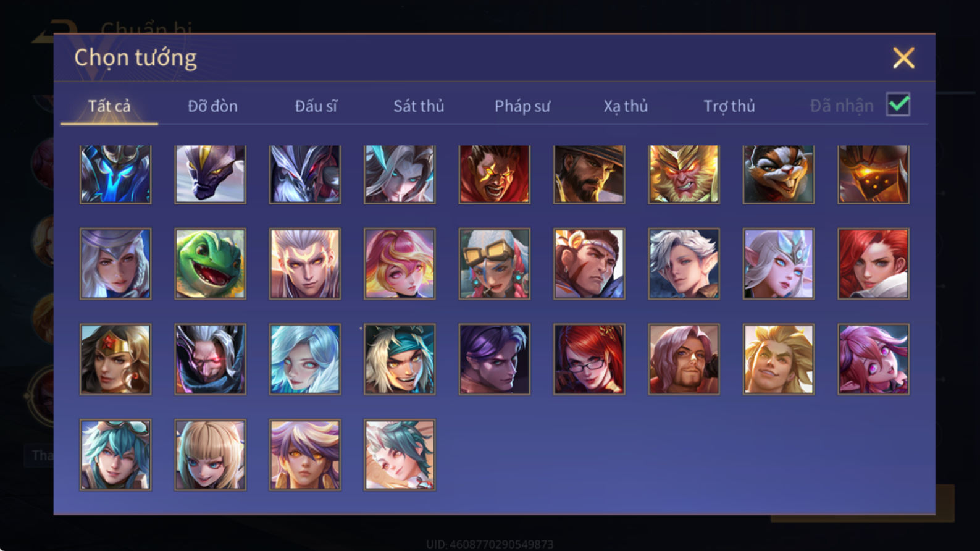The width and height of the screenshot is (980, 551).
Task: Choose the hooded hero with glowing red eyes
Action: 210,359
